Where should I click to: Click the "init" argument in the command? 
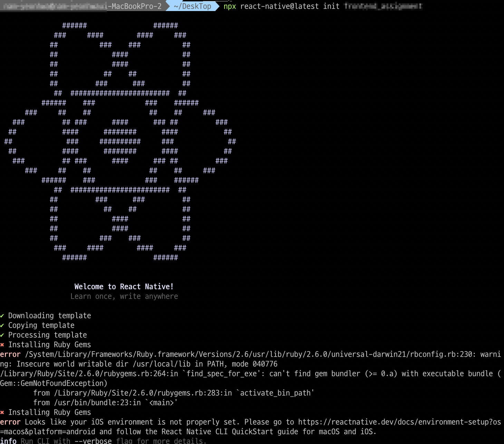point(331,6)
